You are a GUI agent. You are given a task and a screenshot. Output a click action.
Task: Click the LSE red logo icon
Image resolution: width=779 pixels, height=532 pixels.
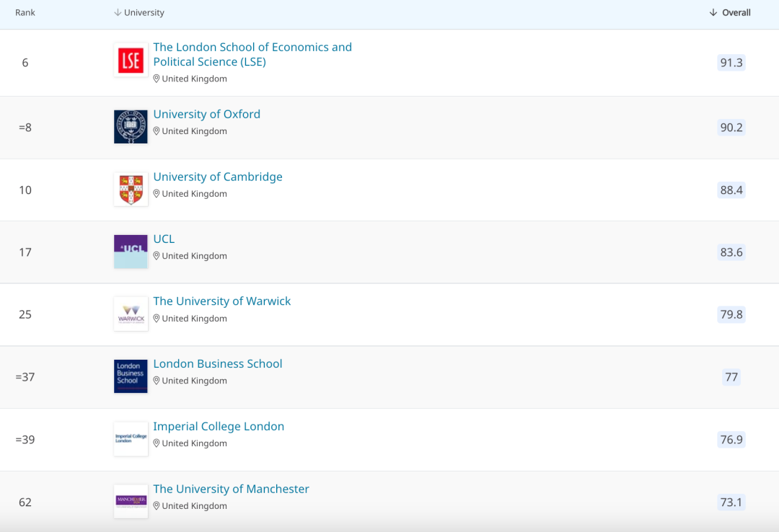pyautogui.click(x=131, y=61)
